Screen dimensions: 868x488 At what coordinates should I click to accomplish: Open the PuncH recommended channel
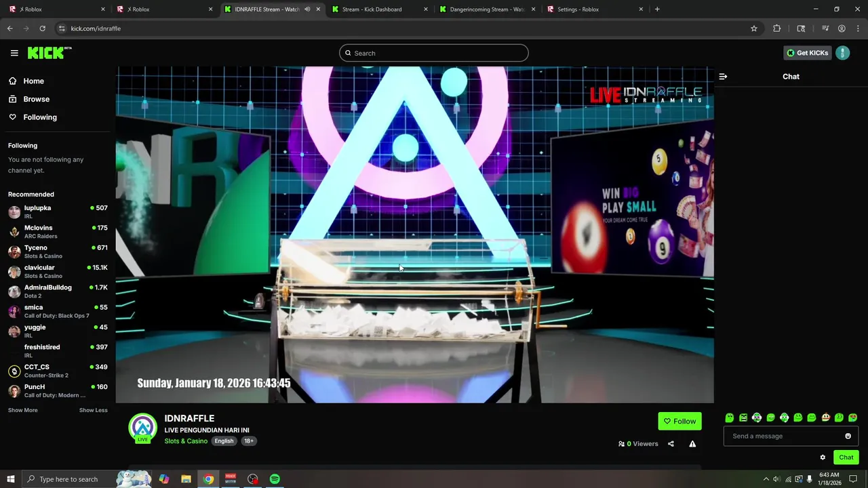coord(58,390)
